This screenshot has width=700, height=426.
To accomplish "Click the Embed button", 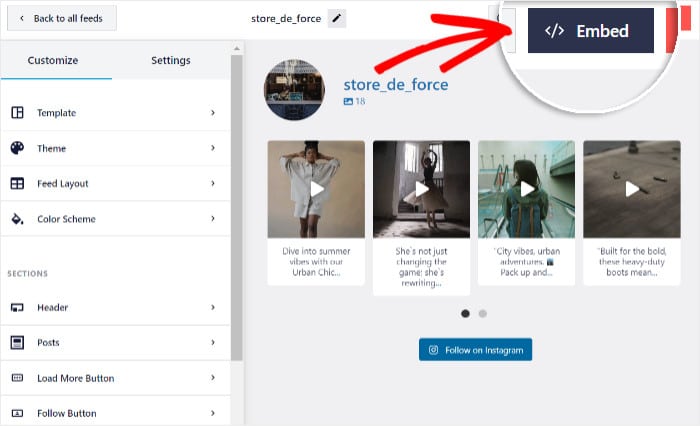I will tap(591, 31).
